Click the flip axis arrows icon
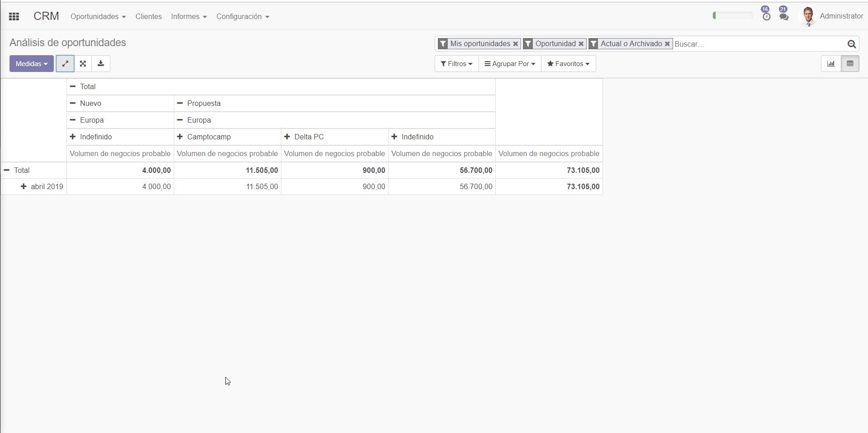The image size is (868, 433). click(65, 64)
